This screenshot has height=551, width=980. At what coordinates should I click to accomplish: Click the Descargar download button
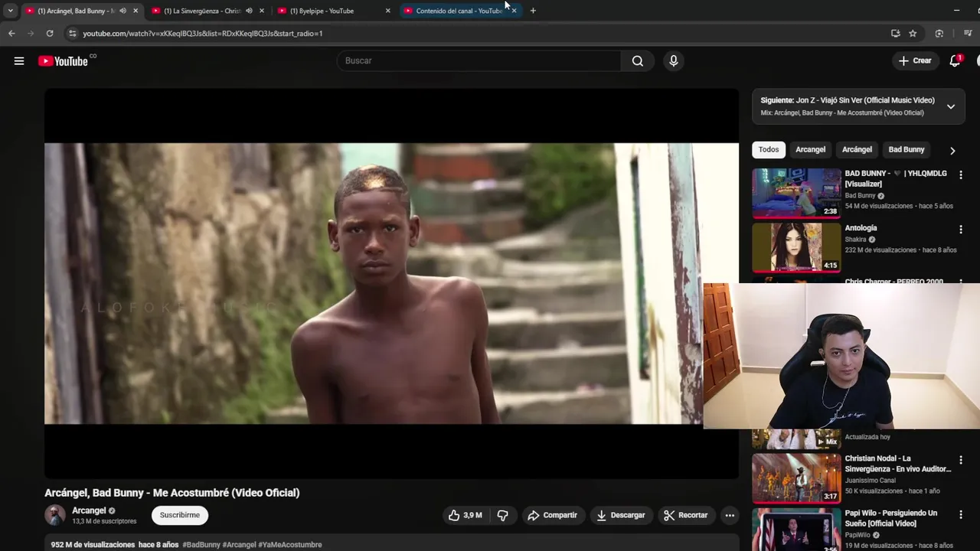click(x=621, y=515)
